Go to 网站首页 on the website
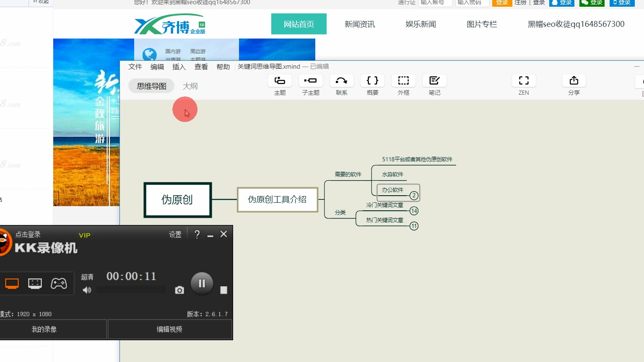Screen dimensions: 644x362 (x=299, y=24)
